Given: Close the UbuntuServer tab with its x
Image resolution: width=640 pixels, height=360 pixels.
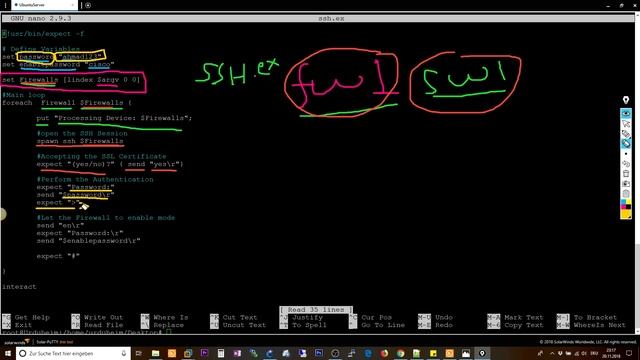Looking at the screenshot, I should (x=73, y=5).
